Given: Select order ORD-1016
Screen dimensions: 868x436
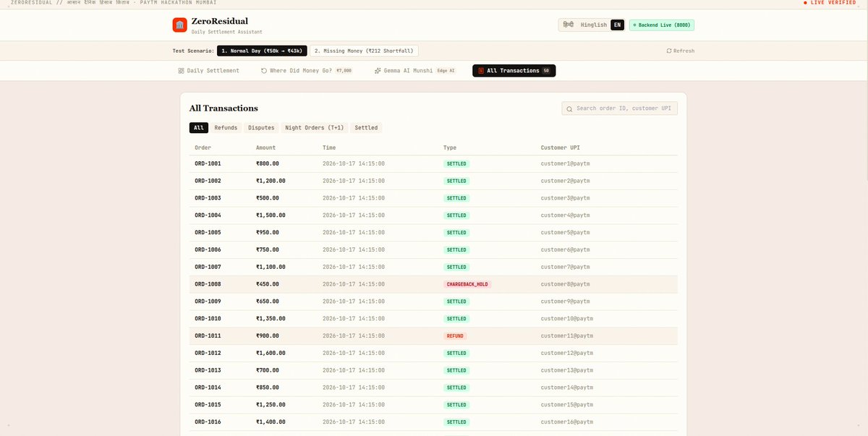Looking at the screenshot, I should (x=433, y=422).
